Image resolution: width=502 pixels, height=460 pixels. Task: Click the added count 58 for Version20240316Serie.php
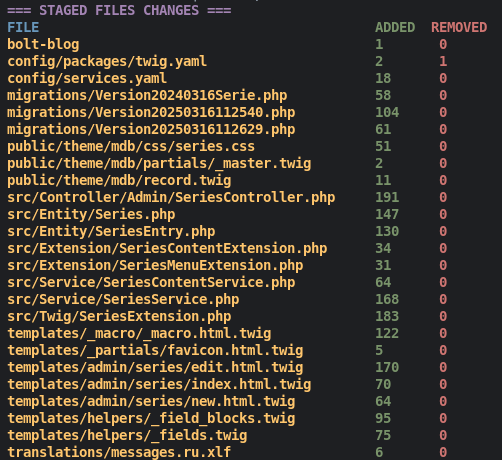(383, 96)
